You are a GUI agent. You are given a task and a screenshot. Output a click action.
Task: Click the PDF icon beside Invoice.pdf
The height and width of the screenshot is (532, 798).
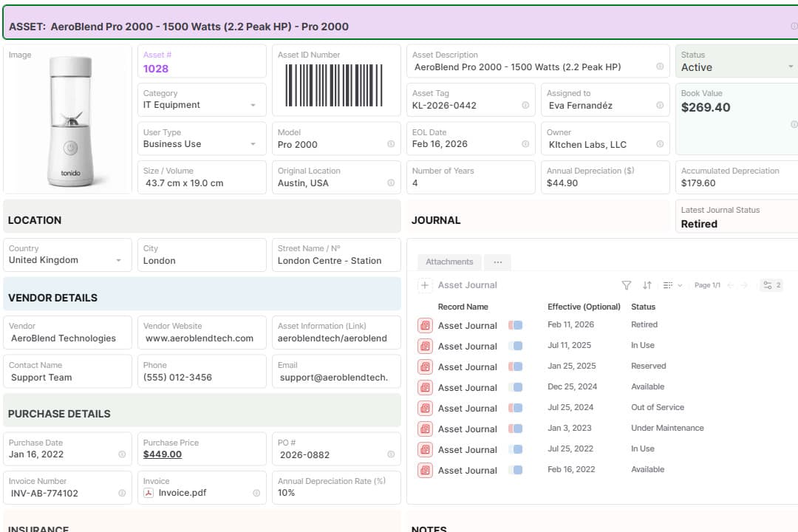tap(149, 493)
